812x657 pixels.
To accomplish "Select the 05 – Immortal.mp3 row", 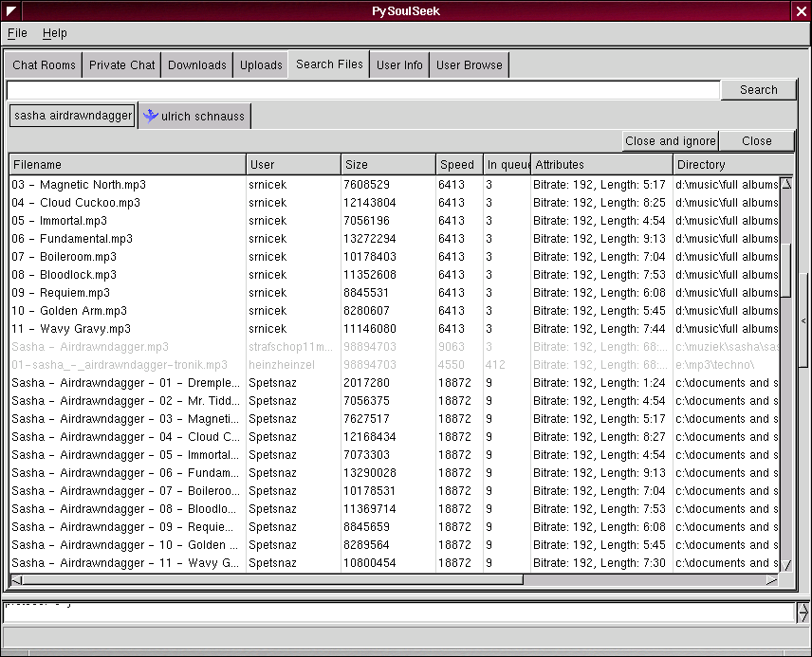I will tap(395, 221).
